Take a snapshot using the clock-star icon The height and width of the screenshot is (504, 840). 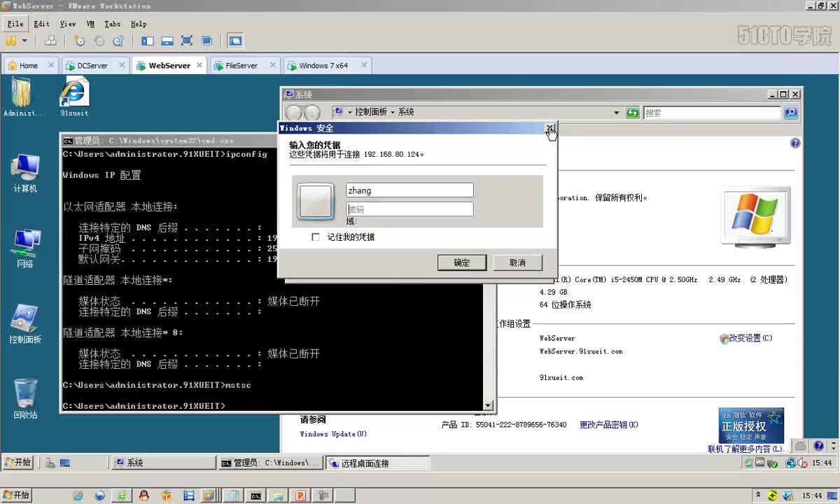pos(80,41)
